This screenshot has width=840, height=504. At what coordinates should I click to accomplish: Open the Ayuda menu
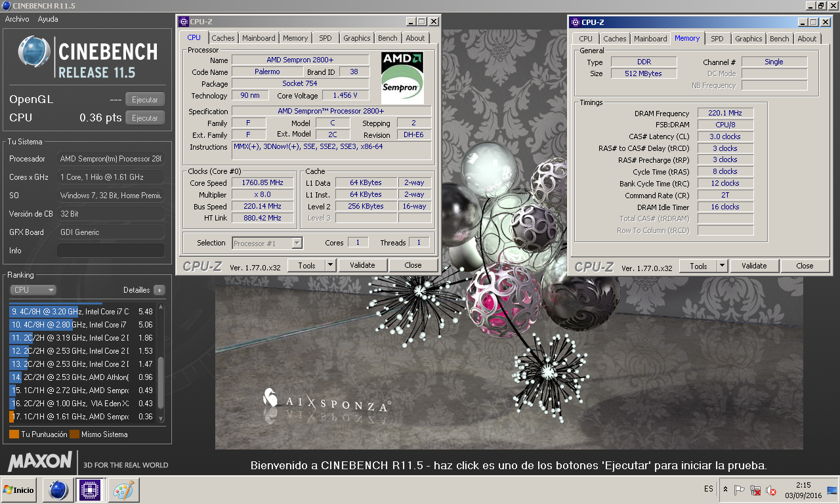48,19
